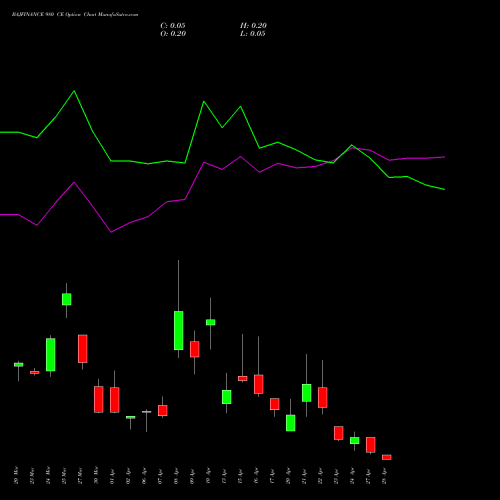
Task: Click the '21 Apr' date axis label
Action: tap(304, 476)
